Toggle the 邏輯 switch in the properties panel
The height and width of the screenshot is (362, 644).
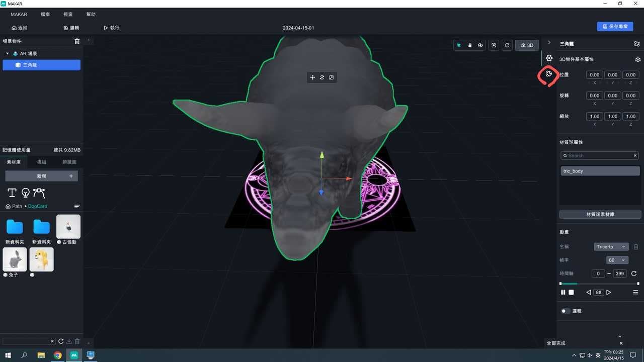coord(566,311)
